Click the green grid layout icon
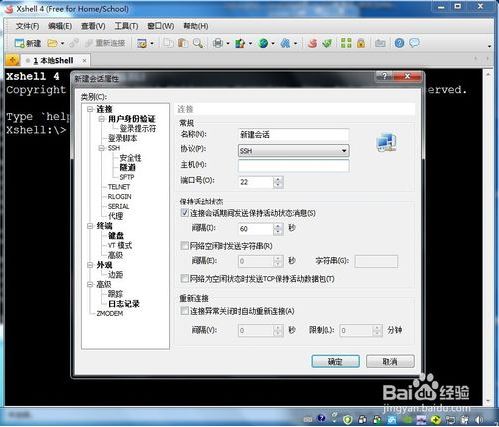This screenshot has height=427, width=499. pos(346,43)
